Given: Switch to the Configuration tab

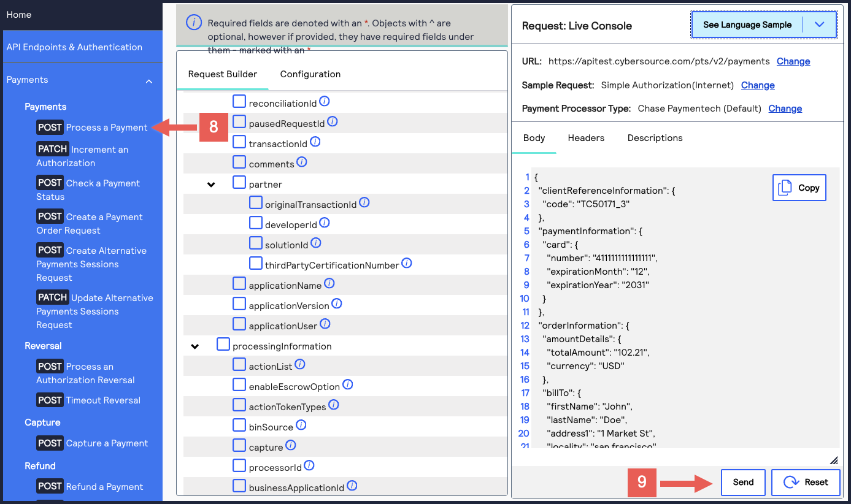Looking at the screenshot, I should pyautogui.click(x=310, y=74).
